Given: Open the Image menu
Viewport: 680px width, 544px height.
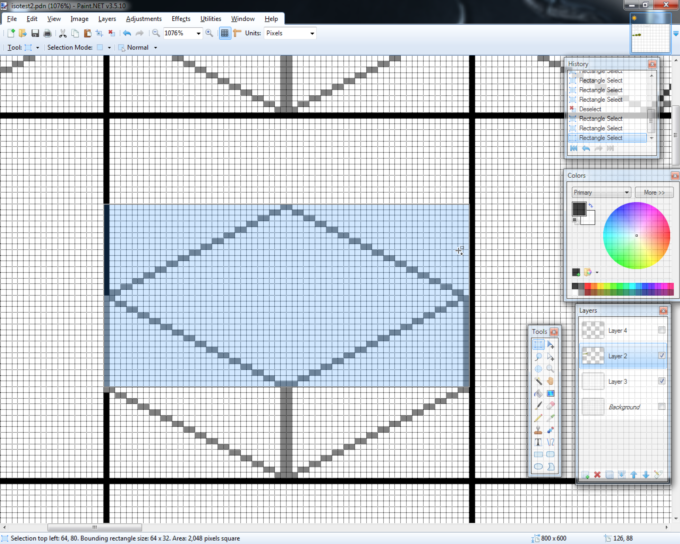Looking at the screenshot, I should click(79, 19).
